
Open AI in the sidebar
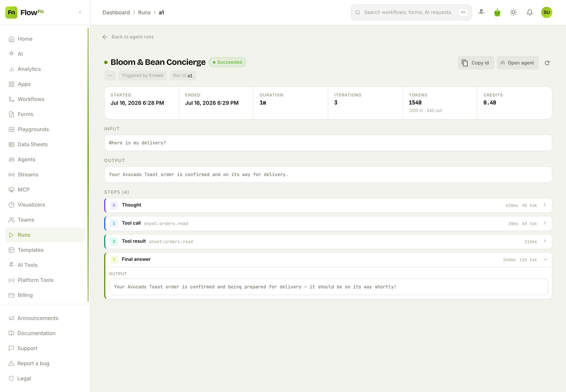[x=45, y=54]
